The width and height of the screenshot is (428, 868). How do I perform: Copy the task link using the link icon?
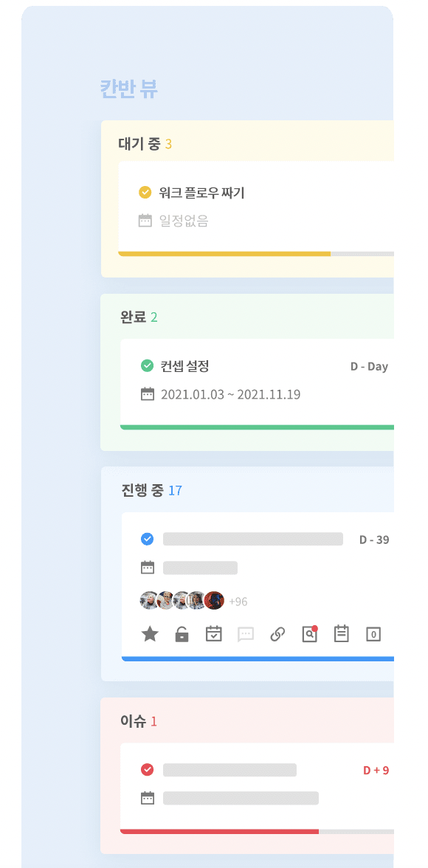[x=277, y=633]
